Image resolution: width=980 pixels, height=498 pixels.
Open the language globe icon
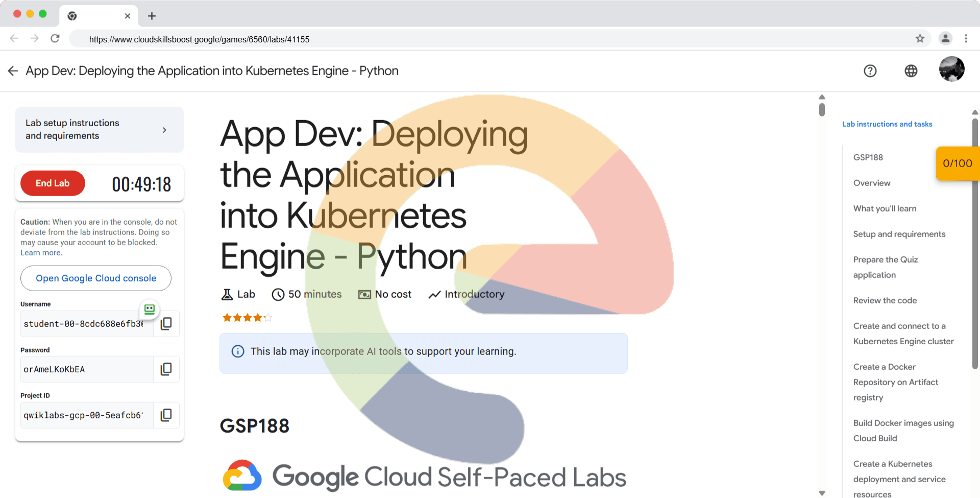[x=911, y=71]
